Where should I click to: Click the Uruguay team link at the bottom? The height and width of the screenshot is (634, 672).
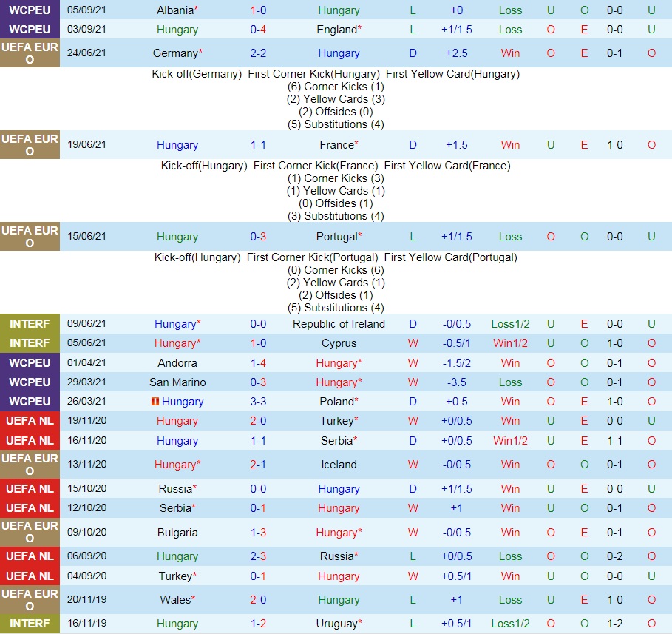(x=338, y=624)
